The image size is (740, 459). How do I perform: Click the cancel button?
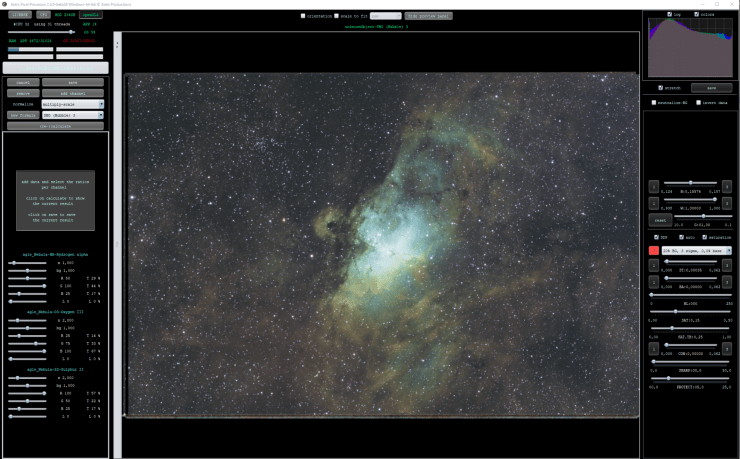tap(23, 83)
